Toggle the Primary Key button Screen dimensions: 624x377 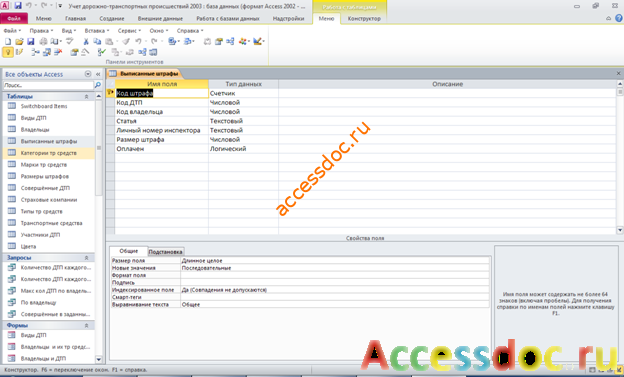coord(8,52)
